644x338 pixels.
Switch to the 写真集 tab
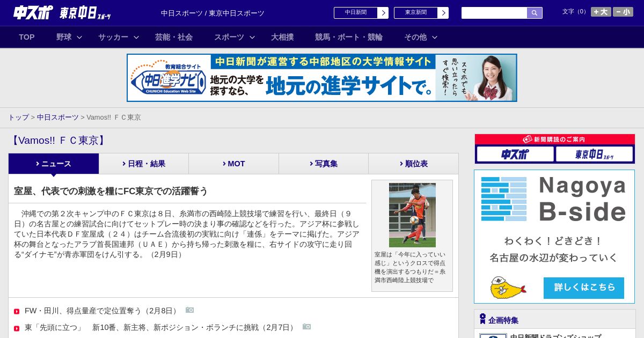coord(324,164)
